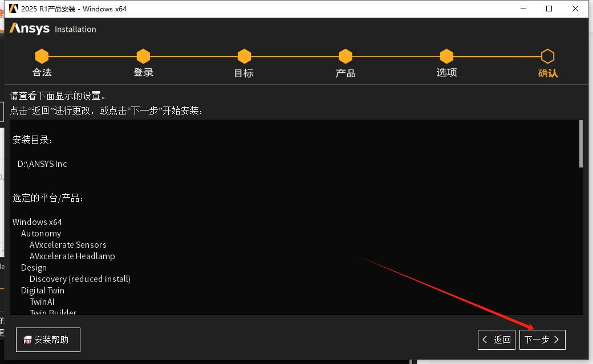Viewport: 593px width, 364px height.
Task: Click the 安装目录 heading text
Action: pyautogui.click(x=33, y=140)
